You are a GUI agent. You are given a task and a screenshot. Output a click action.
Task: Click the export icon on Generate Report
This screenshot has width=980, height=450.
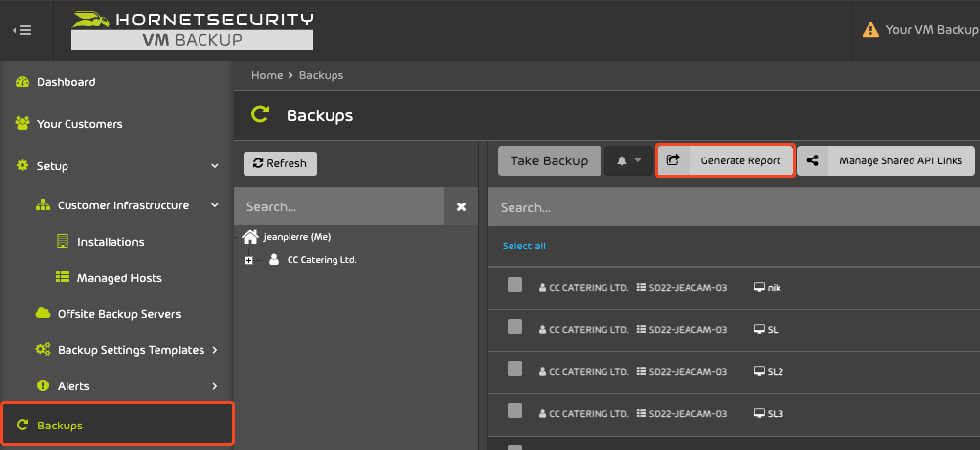[673, 161]
